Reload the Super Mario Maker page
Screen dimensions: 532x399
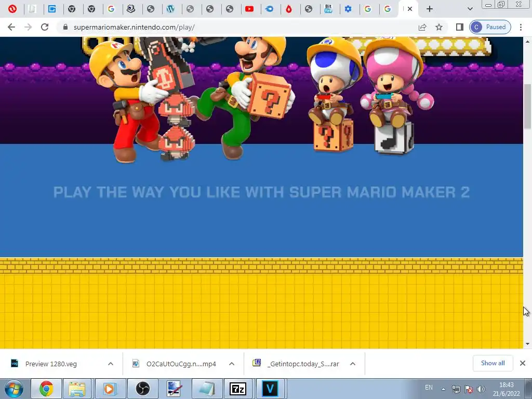click(45, 27)
